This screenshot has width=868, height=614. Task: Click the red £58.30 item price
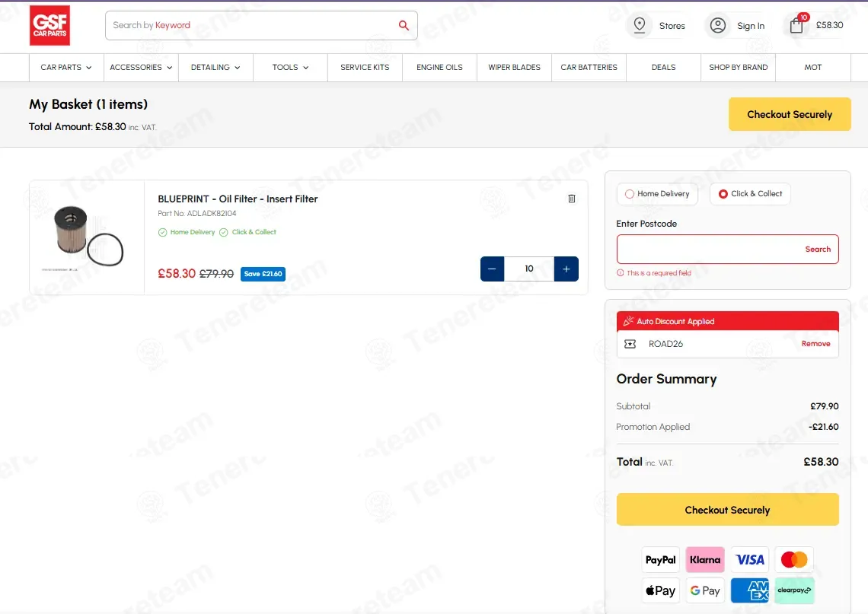(177, 274)
